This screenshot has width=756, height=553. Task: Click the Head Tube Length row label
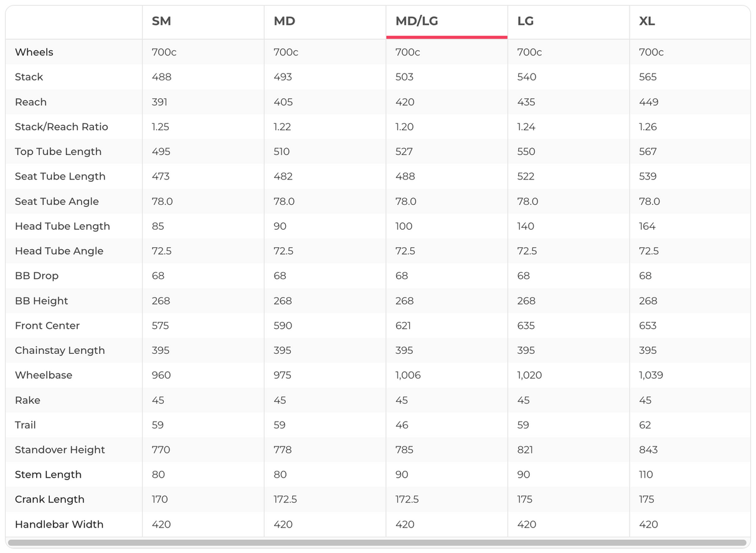(62, 227)
